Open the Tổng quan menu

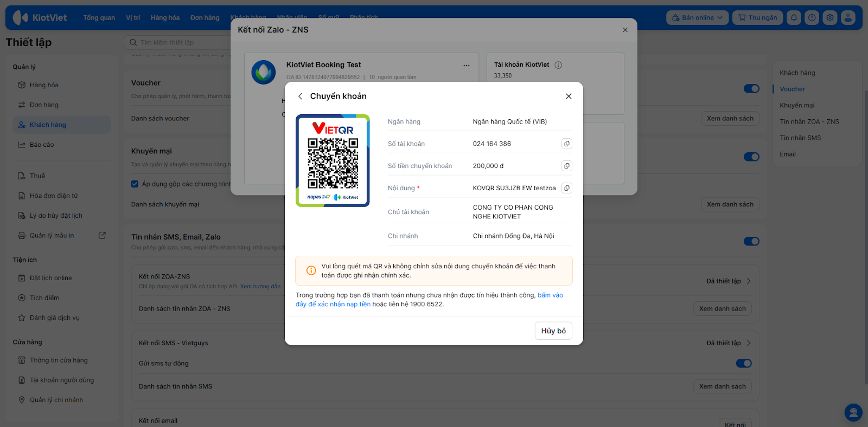(x=99, y=17)
